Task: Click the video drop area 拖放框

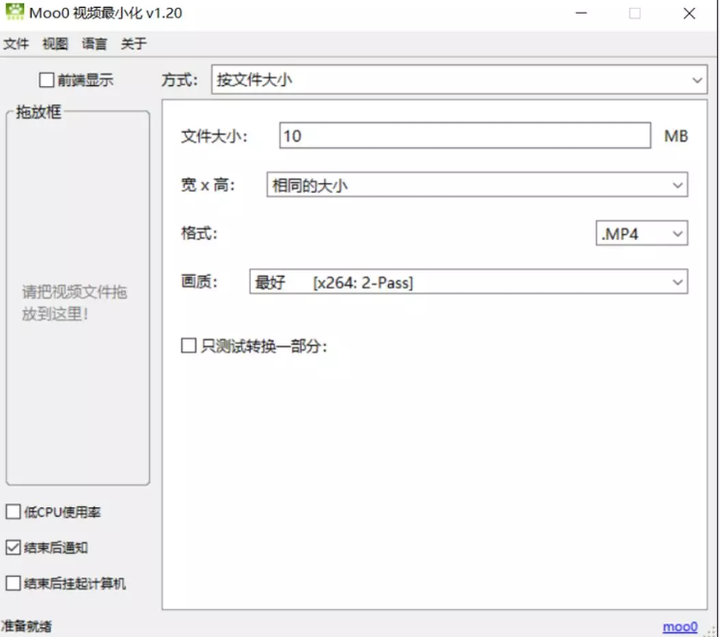Action: pyautogui.click(x=77, y=302)
